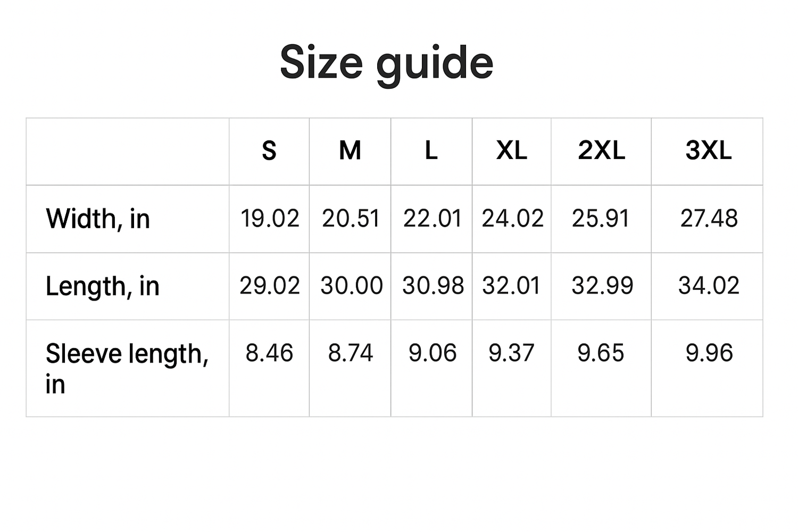Click the Size guide heading
The height and width of the screenshot is (532, 798).
click(387, 63)
